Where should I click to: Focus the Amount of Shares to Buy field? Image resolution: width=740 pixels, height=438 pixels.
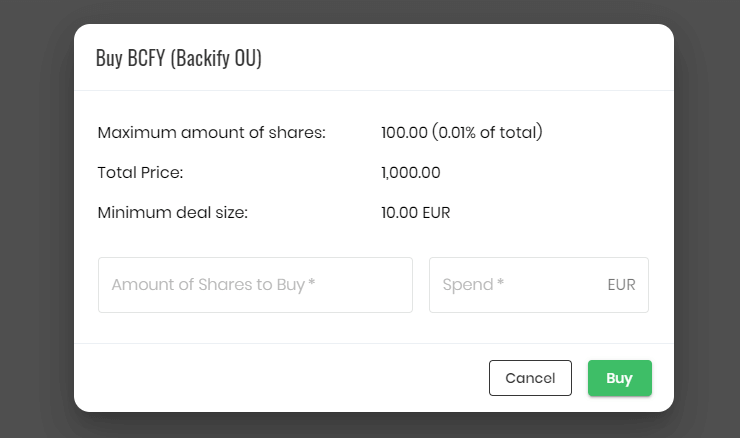point(255,285)
